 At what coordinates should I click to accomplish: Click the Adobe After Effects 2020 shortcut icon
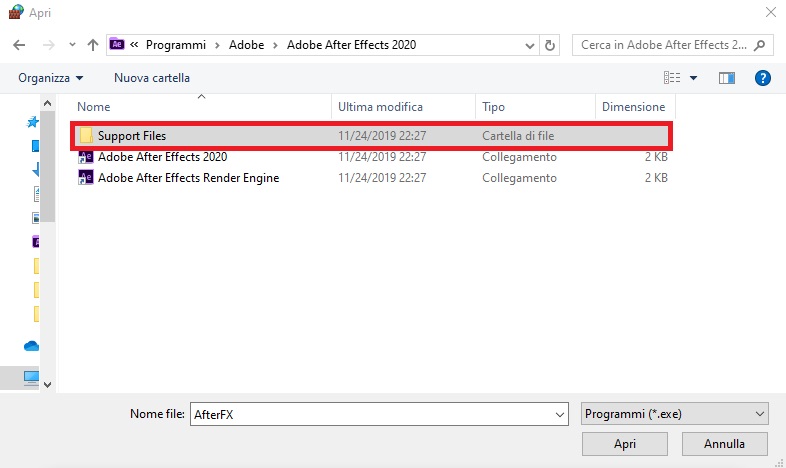[x=86, y=157]
